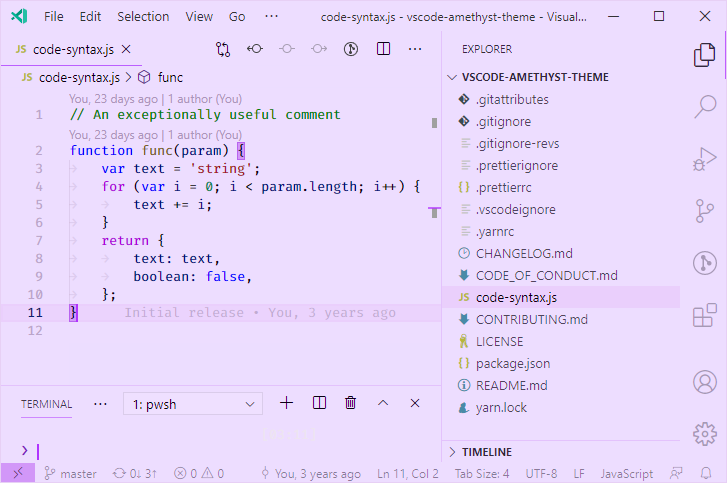
Task: Open terminal selector 1: pwsh dropdown
Action: pos(193,404)
